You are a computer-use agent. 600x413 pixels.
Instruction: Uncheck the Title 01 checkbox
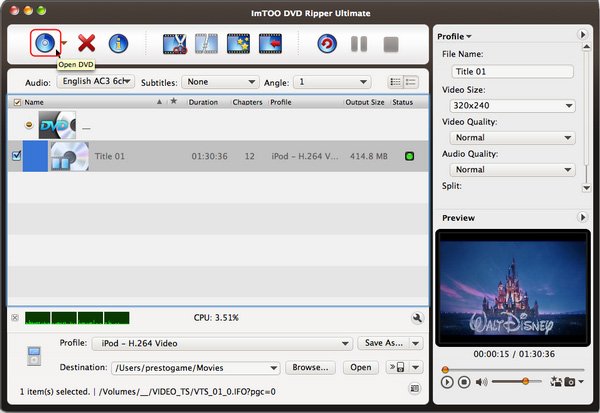point(16,155)
